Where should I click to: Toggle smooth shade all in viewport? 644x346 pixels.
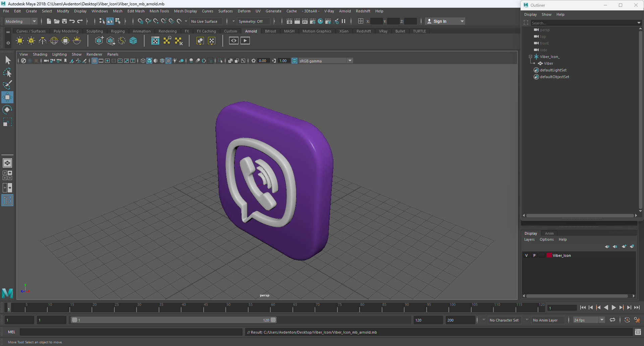(x=149, y=61)
